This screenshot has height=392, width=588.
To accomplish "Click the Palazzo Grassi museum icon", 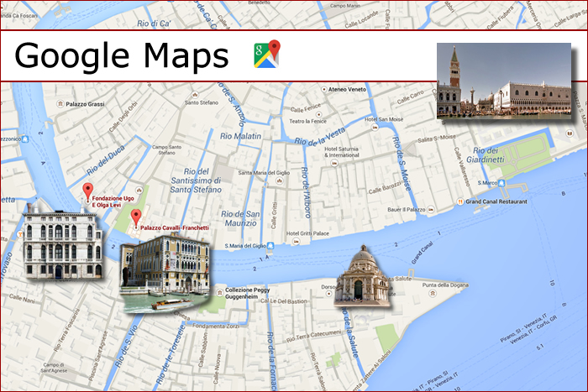I will click(x=60, y=104).
